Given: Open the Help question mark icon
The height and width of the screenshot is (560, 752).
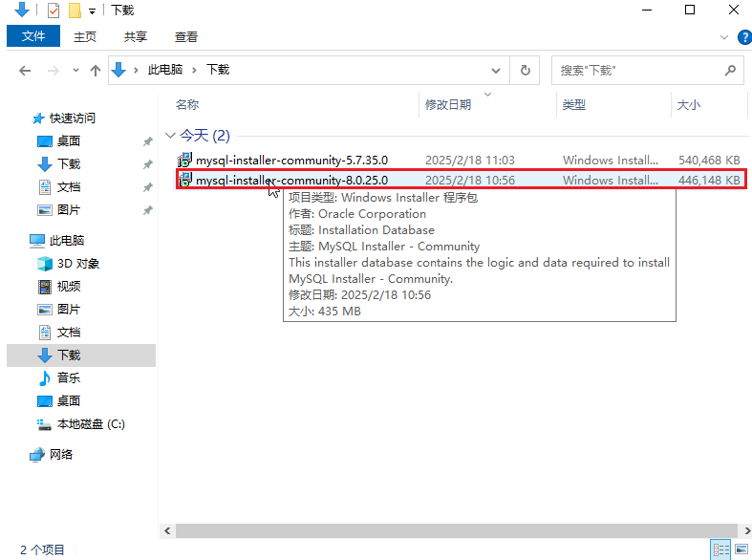Looking at the screenshot, I should pyautogui.click(x=744, y=37).
